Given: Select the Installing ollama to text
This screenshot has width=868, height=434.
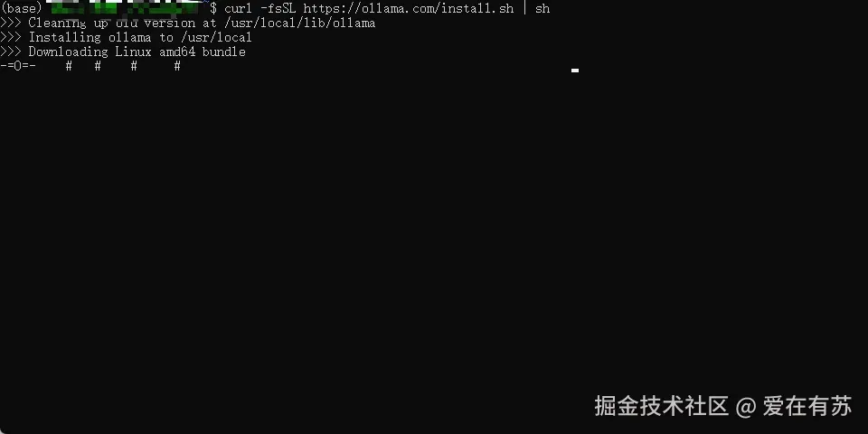Looking at the screenshot, I should click(100, 37).
